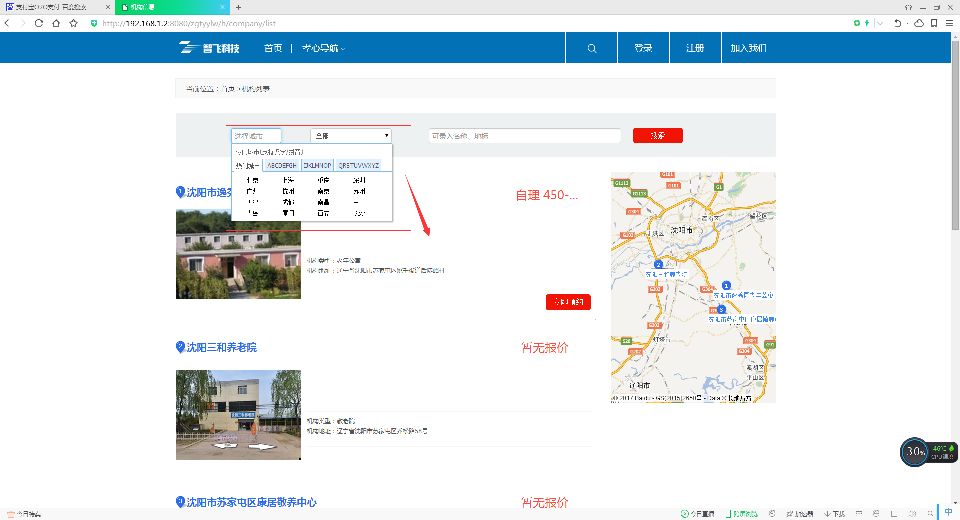The width and height of the screenshot is (960, 520).
Task: Expand the category select dropdown
Action: click(x=351, y=135)
